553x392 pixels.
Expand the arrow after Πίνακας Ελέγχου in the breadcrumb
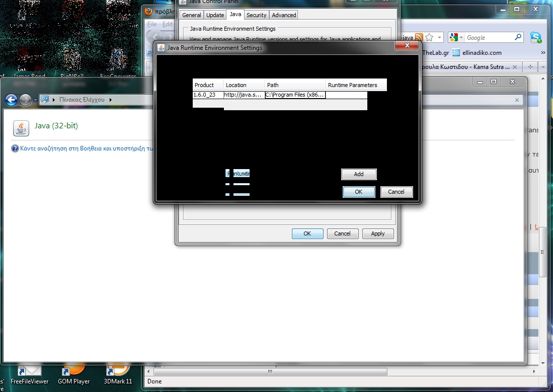click(110, 100)
